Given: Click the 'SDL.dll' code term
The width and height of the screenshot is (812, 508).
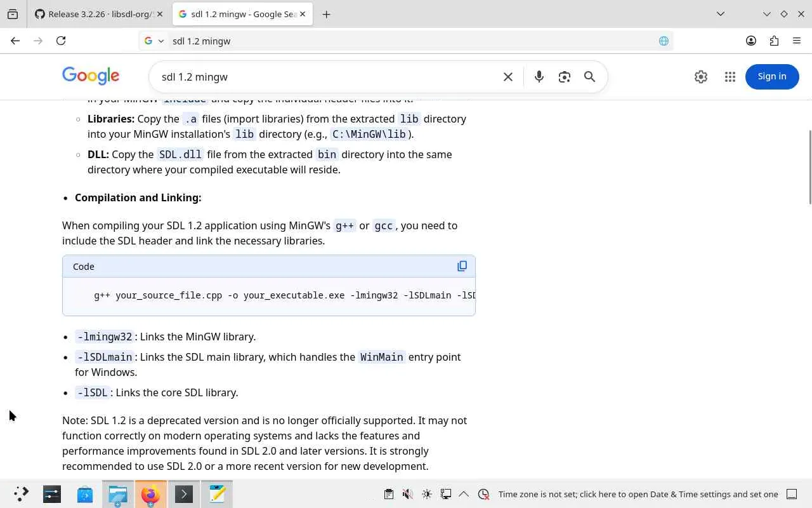Looking at the screenshot, I should [180, 154].
